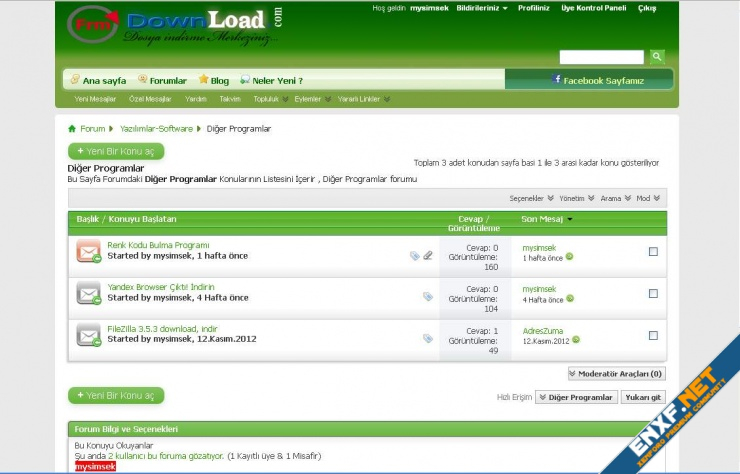Click the tag icon on the Yandex Browser thread
This screenshot has width=740, height=474.
pos(428,296)
